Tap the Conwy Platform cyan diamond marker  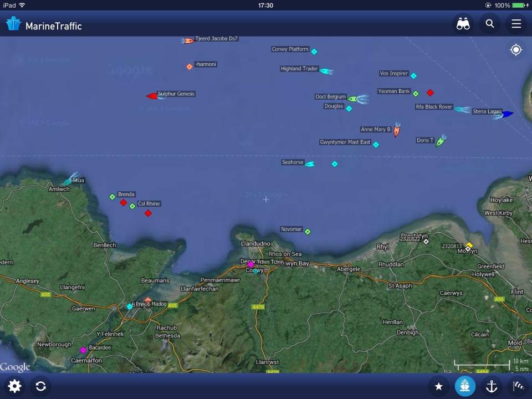314,52
